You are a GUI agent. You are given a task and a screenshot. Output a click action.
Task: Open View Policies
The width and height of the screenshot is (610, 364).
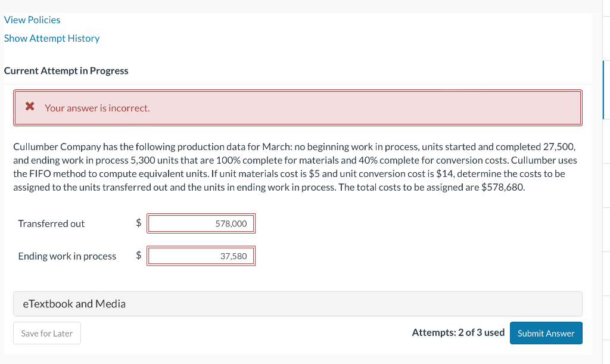click(x=32, y=20)
